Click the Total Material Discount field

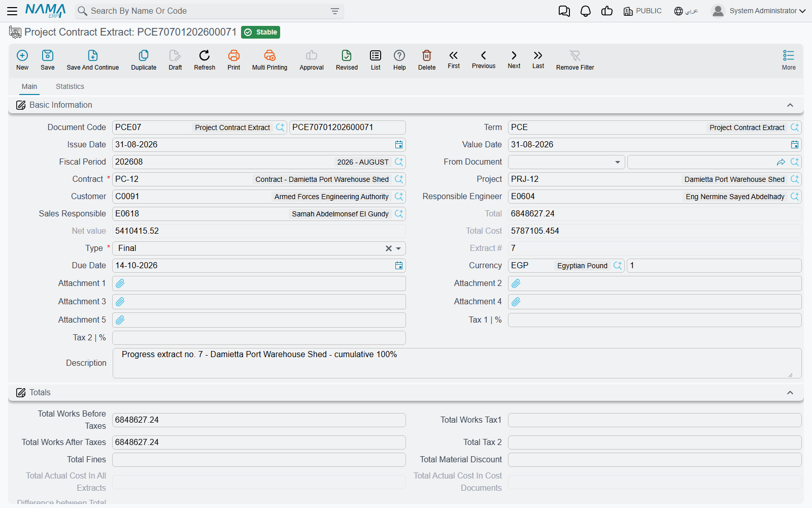coord(655,460)
